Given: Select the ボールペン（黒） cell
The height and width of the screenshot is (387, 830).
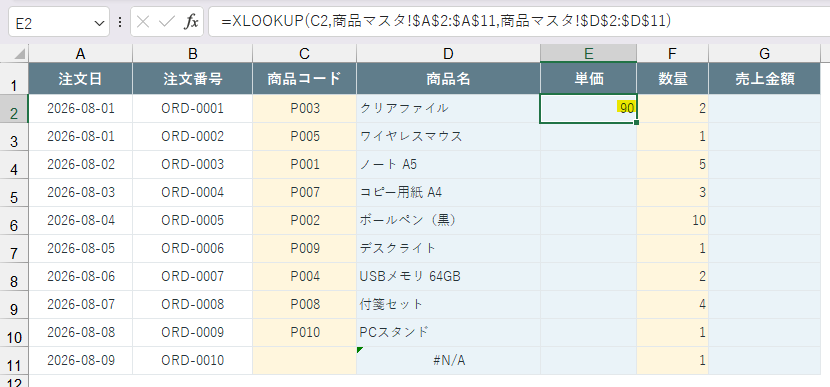Looking at the screenshot, I should (x=448, y=221).
